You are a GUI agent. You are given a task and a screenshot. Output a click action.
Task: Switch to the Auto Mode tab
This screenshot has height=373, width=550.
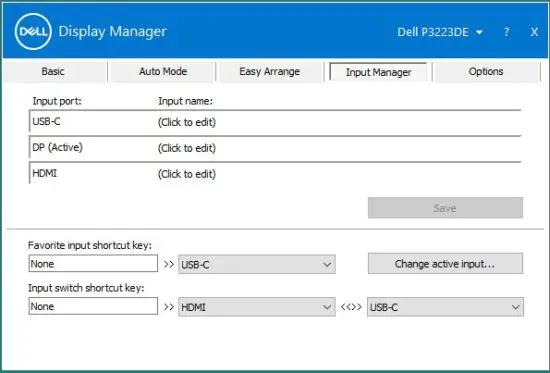163,72
